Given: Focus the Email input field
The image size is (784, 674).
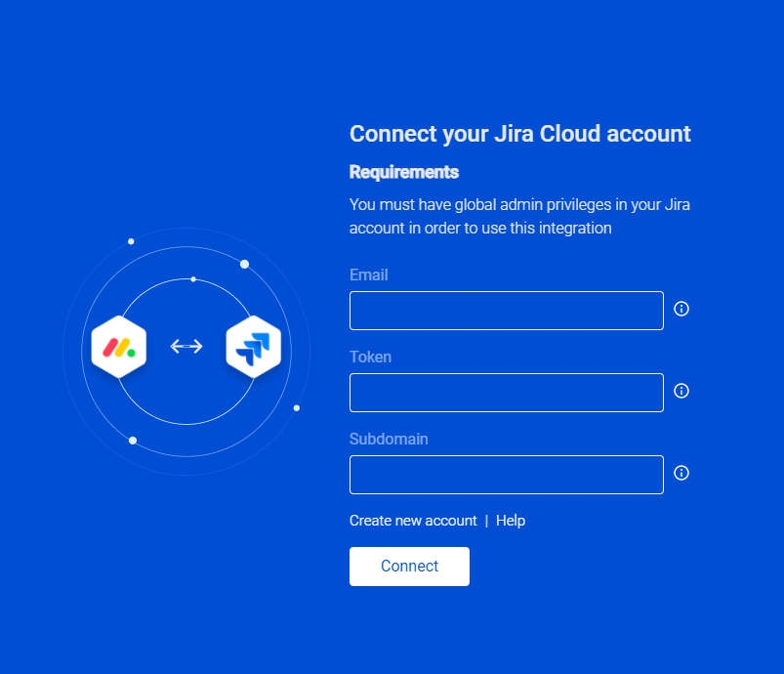Looking at the screenshot, I should click(507, 311).
